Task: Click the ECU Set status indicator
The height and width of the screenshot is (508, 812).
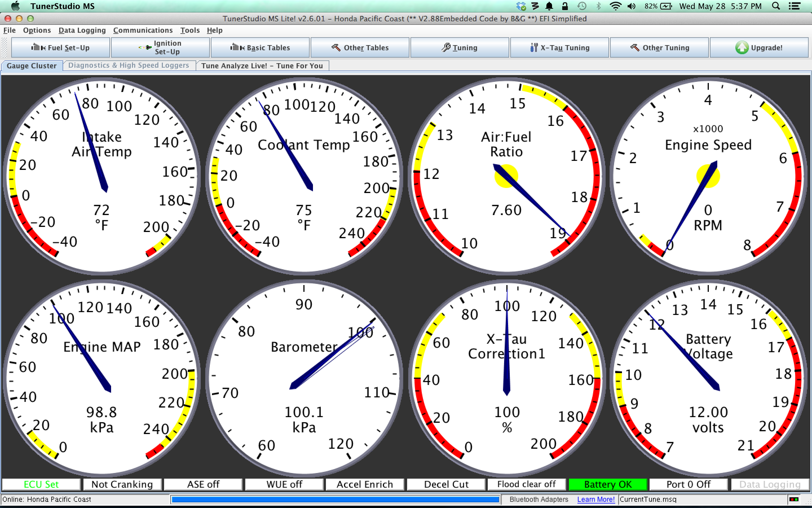Action: [x=41, y=484]
